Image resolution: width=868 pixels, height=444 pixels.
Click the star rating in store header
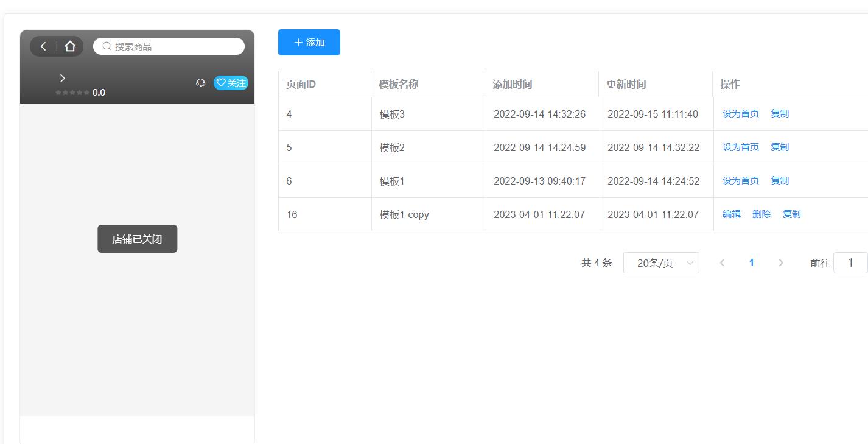pos(72,93)
